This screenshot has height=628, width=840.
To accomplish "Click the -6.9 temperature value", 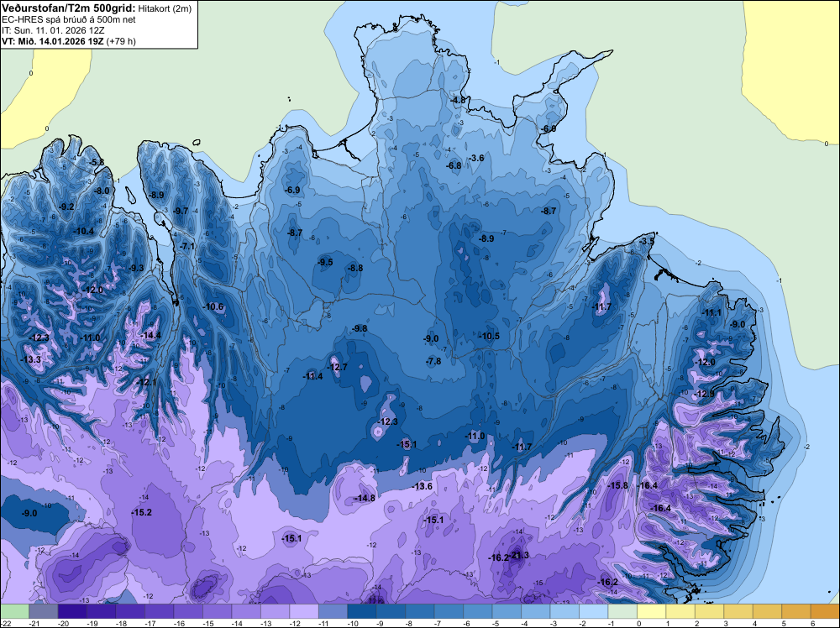I will [292, 190].
